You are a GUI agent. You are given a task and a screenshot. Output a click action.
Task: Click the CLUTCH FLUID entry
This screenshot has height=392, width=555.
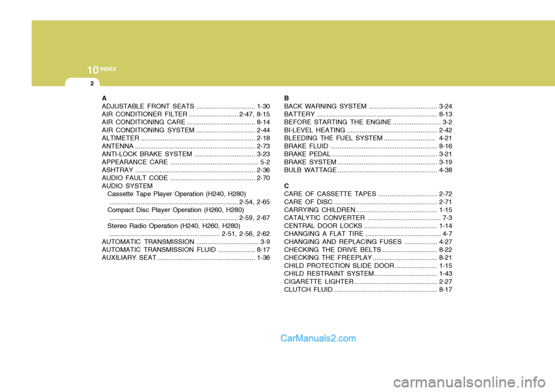tap(368, 290)
